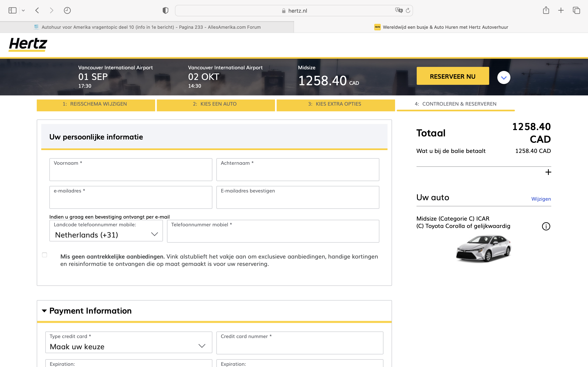Show the tab overview icon
Image resolution: width=588 pixels, height=367 pixels.
click(x=576, y=10)
